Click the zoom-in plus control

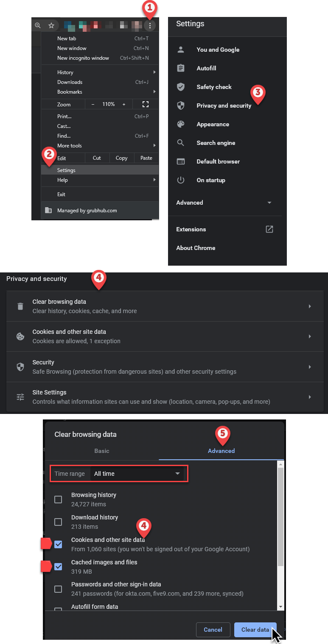[x=124, y=104]
